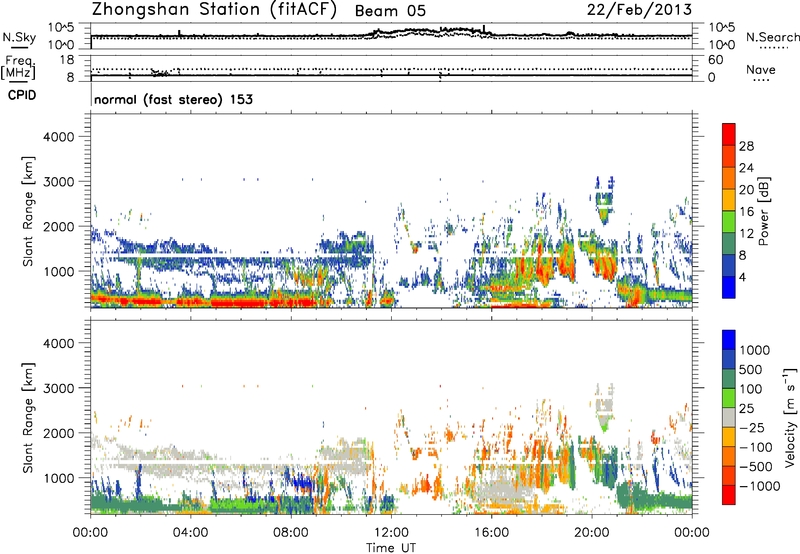Select the '100' label on the Velocity color bar

click(x=751, y=389)
